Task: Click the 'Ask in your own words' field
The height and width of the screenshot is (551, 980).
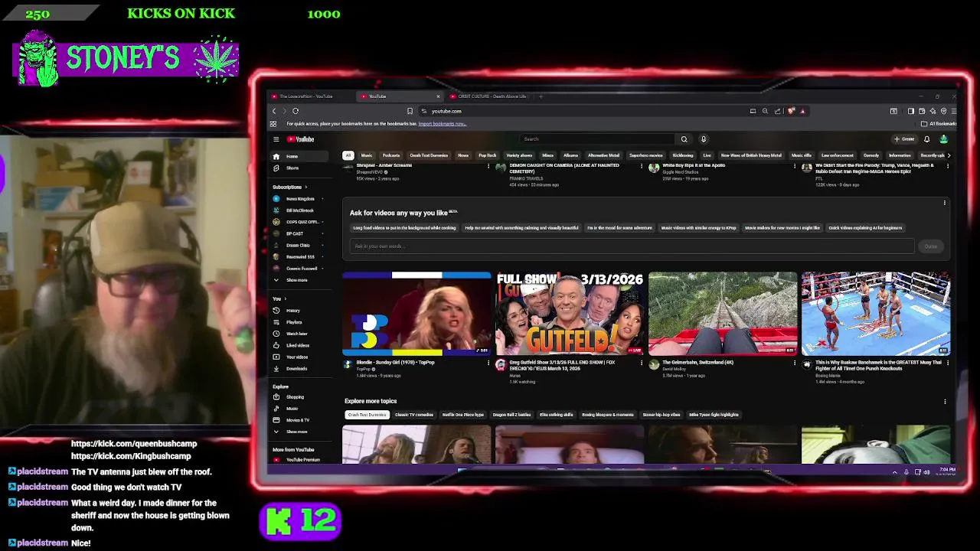Action: tap(632, 246)
